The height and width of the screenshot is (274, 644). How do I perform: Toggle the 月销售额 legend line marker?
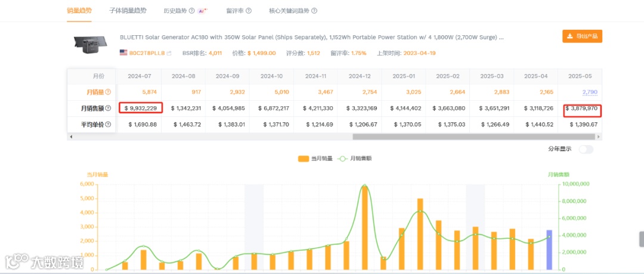coord(342,158)
